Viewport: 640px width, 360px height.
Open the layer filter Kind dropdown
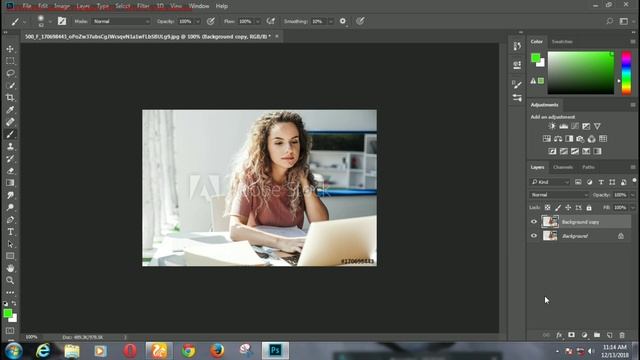(x=550, y=182)
